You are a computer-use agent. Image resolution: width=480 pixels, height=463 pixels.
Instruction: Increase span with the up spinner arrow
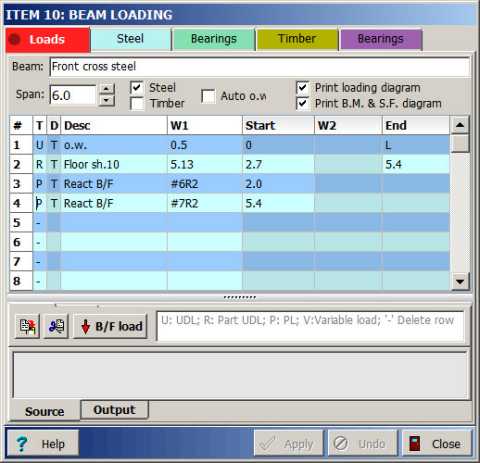click(x=107, y=89)
